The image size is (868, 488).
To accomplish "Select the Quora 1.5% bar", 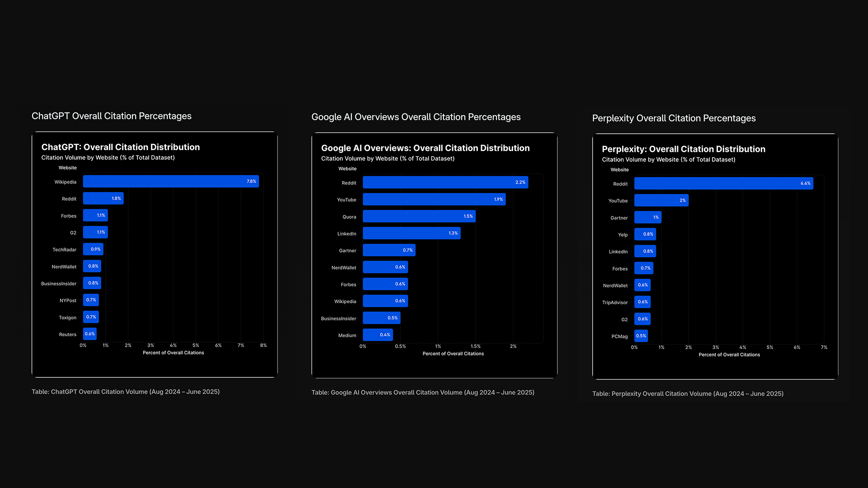I will click(x=419, y=216).
